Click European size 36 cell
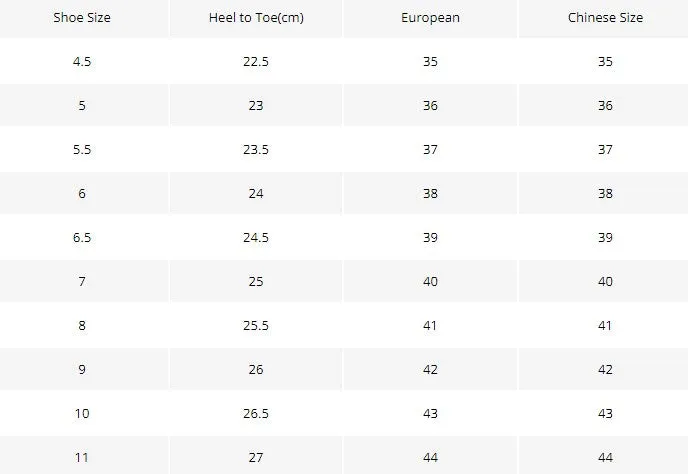This screenshot has height=474, width=688. (430, 105)
